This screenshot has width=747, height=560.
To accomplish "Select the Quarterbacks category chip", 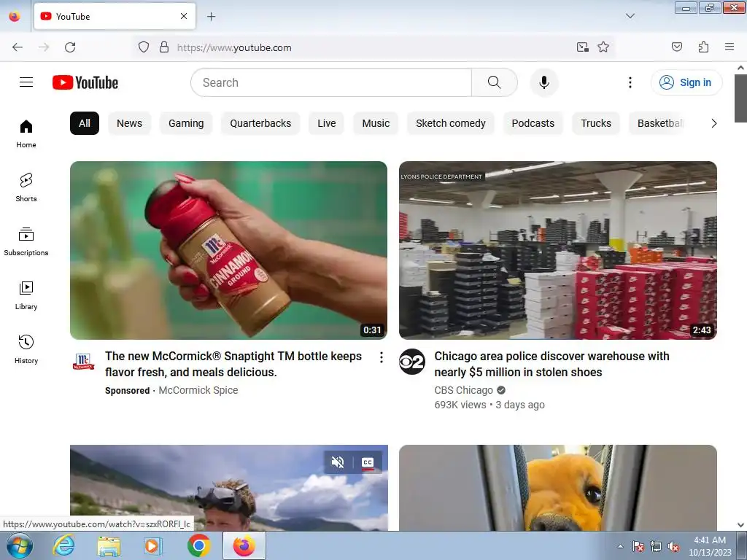I will pos(260,123).
